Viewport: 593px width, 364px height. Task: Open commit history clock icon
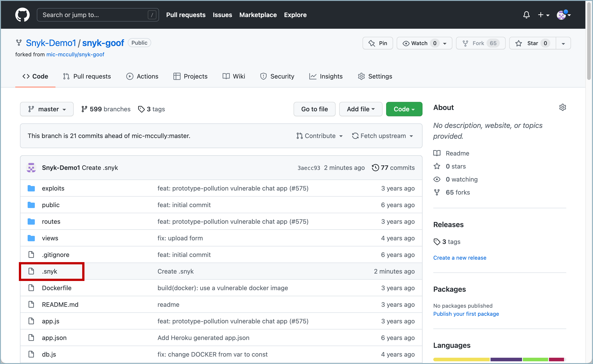click(x=375, y=168)
